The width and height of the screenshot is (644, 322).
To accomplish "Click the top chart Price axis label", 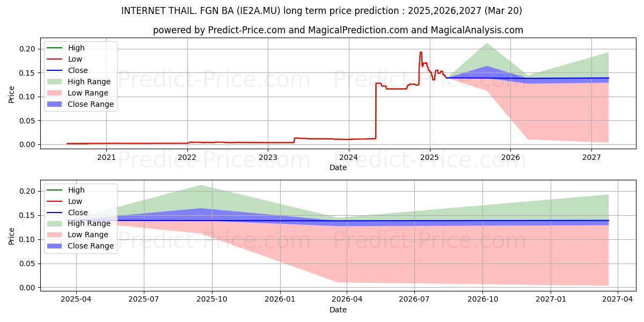I will 12,94.
